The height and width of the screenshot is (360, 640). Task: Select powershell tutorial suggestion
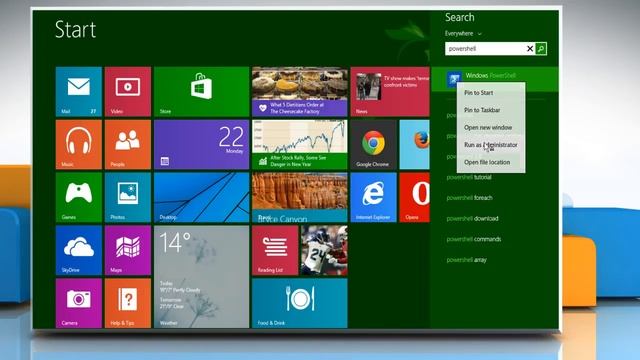469,177
